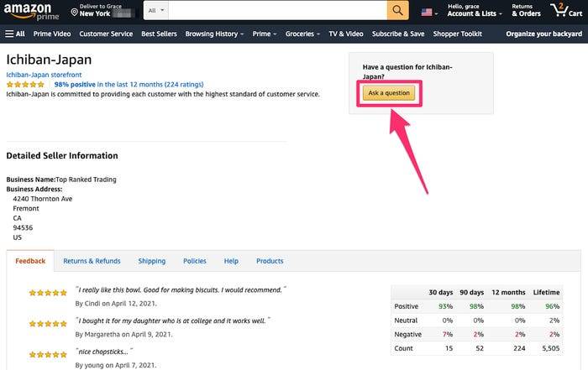Click the Amazon Prime logo
The image size is (588, 370).
pyautogui.click(x=31, y=11)
